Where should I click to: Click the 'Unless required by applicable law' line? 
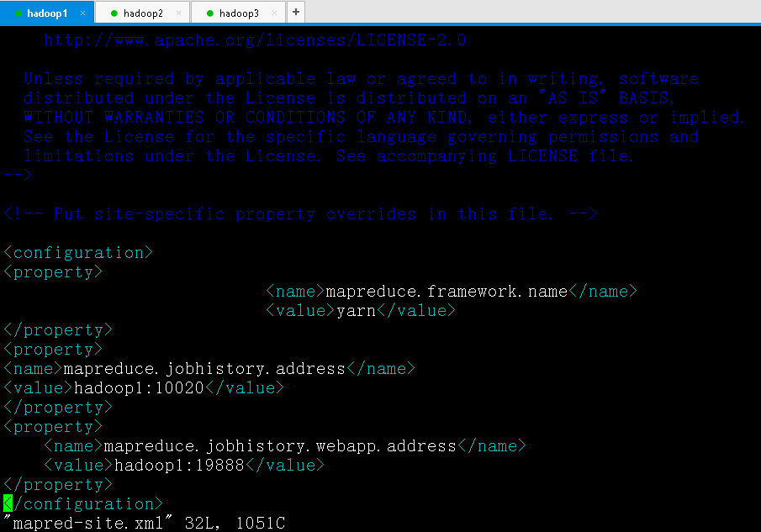[361, 78]
